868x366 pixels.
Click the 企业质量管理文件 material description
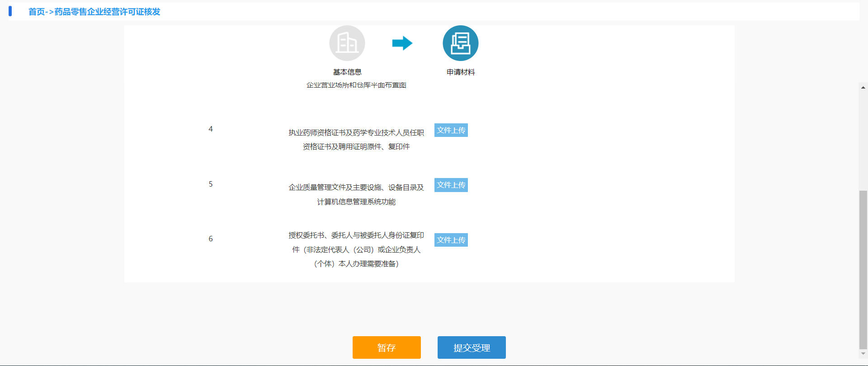pyautogui.click(x=356, y=194)
